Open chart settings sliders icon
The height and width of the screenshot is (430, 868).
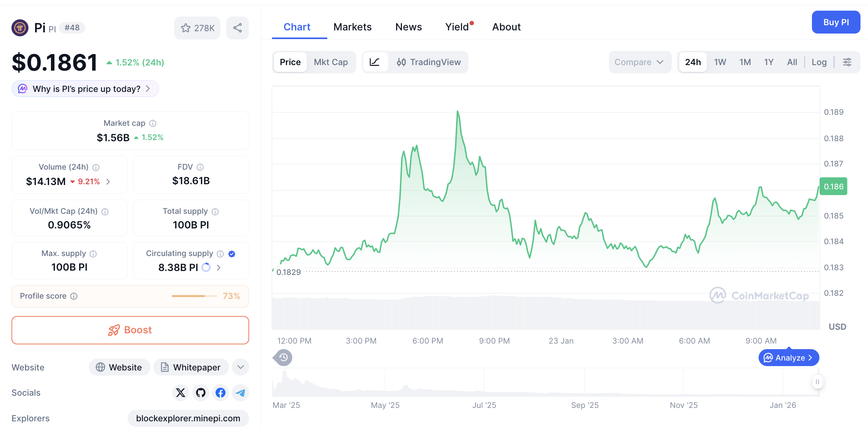[x=847, y=62]
